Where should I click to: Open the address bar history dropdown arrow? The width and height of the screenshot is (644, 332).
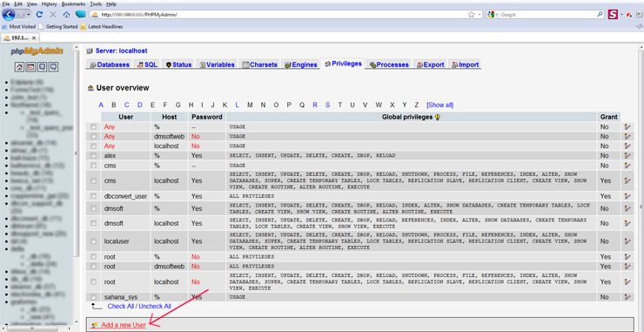(480, 15)
